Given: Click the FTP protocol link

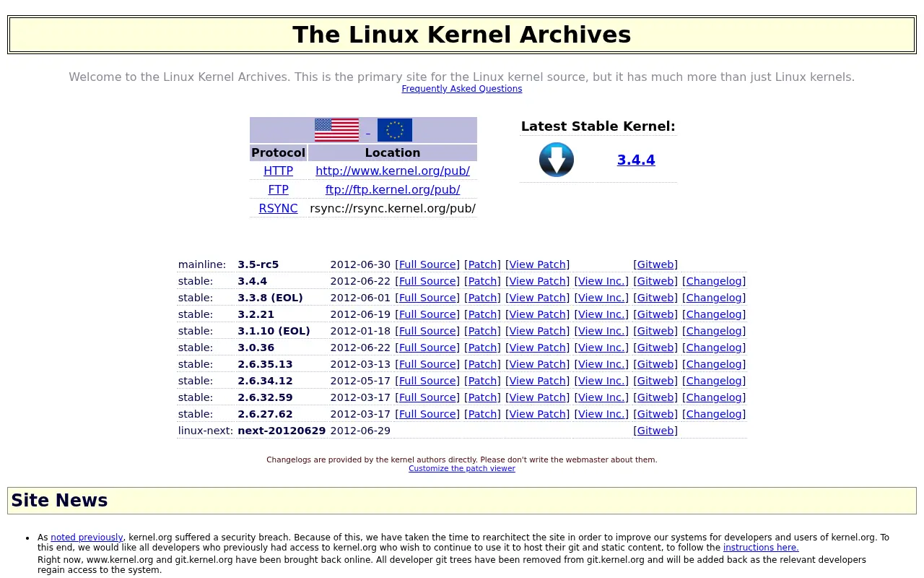Looking at the screenshot, I should click(278, 189).
